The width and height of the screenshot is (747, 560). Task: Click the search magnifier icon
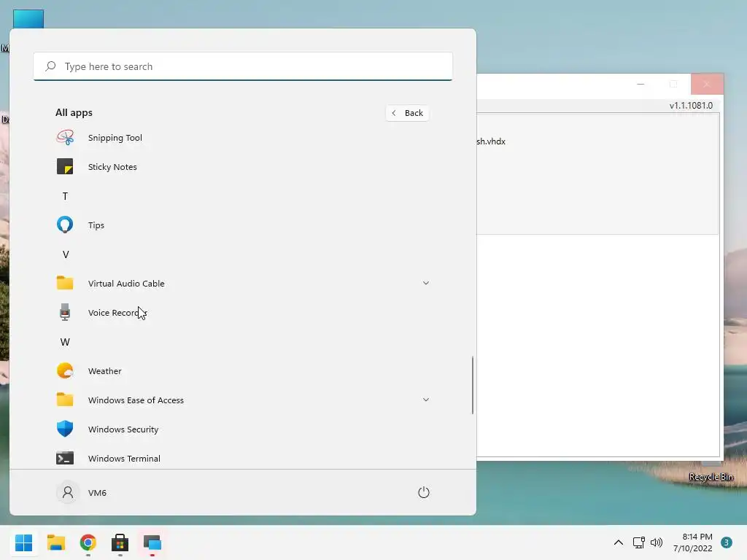(x=50, y=66)
